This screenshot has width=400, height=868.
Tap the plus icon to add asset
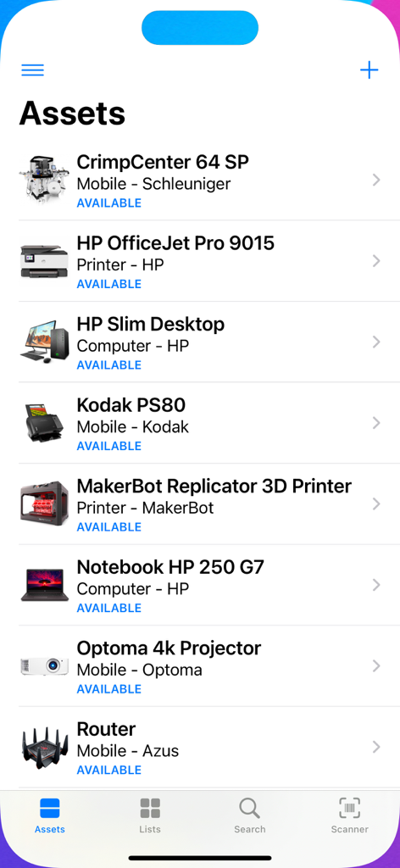[369, 70]
